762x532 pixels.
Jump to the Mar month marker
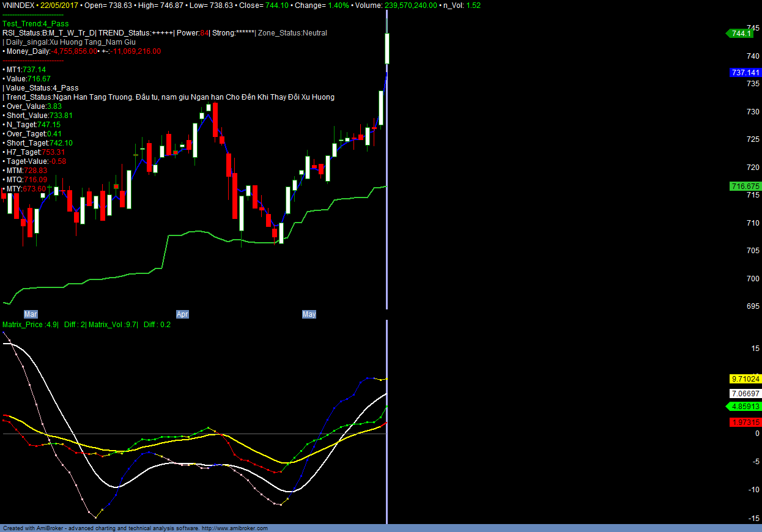[x=31, y=314]
